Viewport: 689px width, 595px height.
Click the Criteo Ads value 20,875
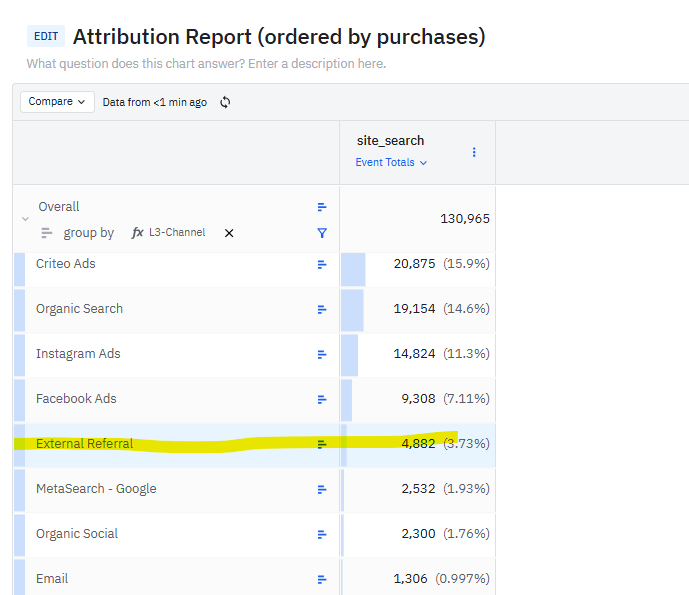tap(414, 264)
